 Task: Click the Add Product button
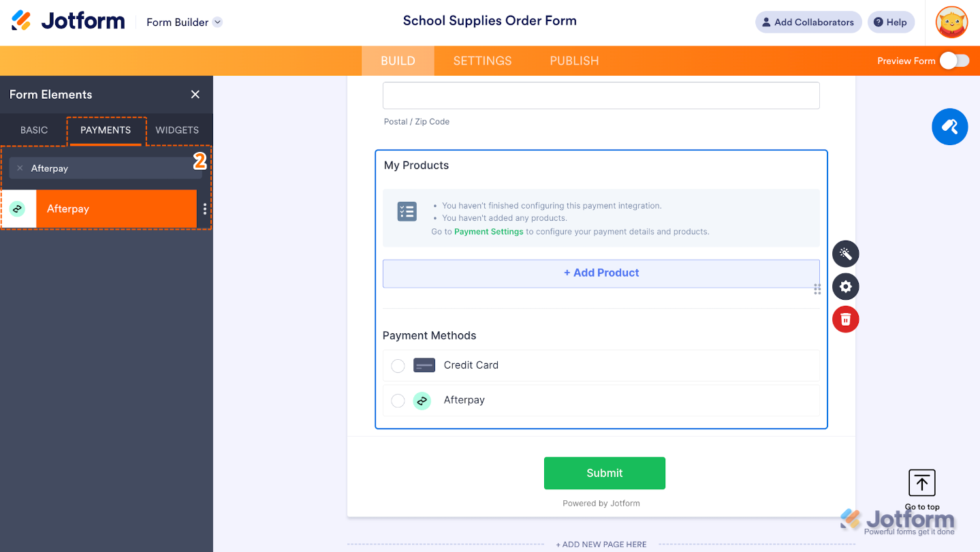click(601, 273)
